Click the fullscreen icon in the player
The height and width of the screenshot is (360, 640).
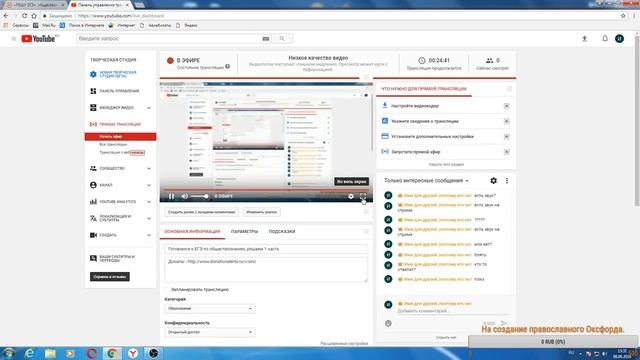point(363,196)
